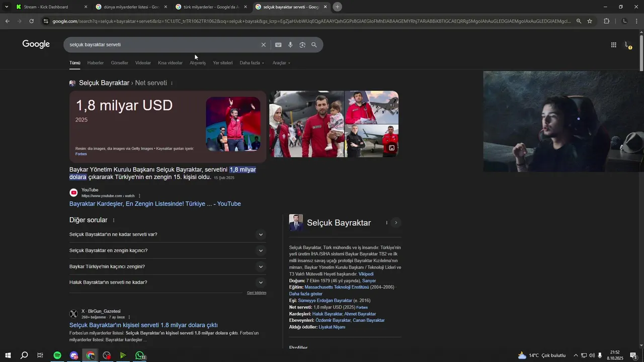
Task: View site information icon in address bar
Action: pyautogui.click(x=46, y=21)
